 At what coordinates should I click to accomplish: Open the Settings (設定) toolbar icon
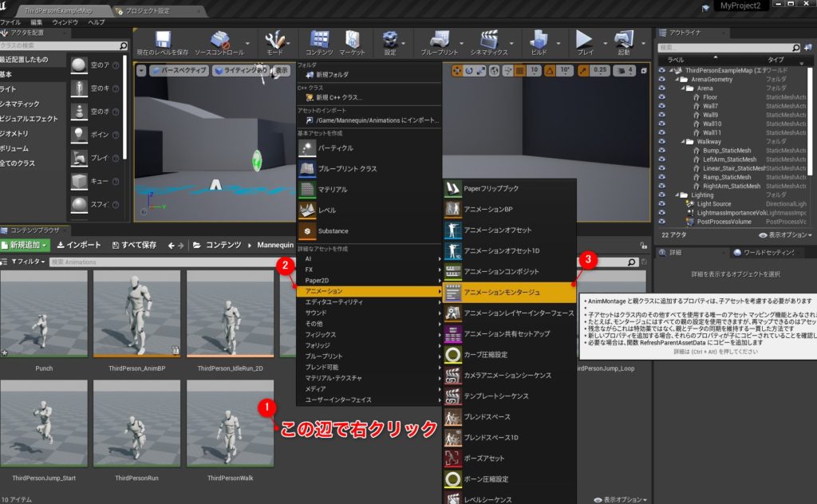pos(389,43)
